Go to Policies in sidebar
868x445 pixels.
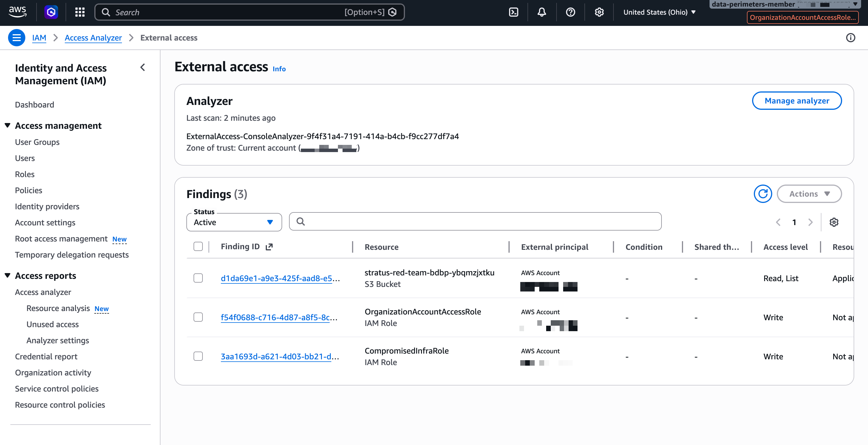(29, 190)
